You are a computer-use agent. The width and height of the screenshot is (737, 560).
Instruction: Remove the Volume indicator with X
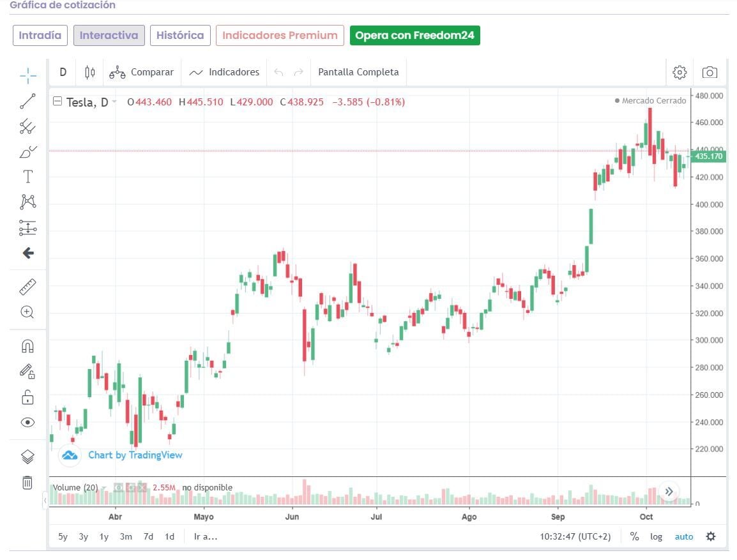pyautogui.click(x=142, y=488)
